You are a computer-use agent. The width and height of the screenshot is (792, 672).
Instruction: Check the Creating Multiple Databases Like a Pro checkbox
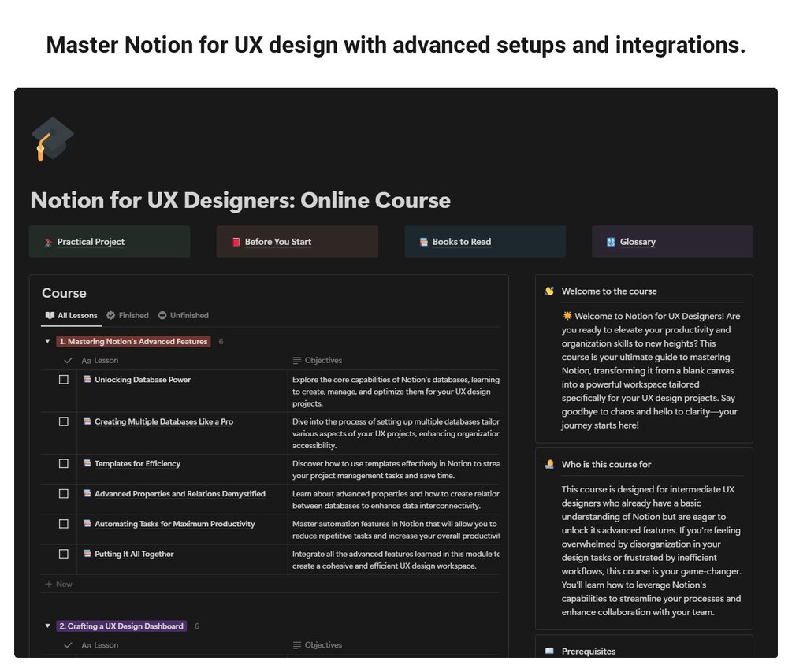64,421
